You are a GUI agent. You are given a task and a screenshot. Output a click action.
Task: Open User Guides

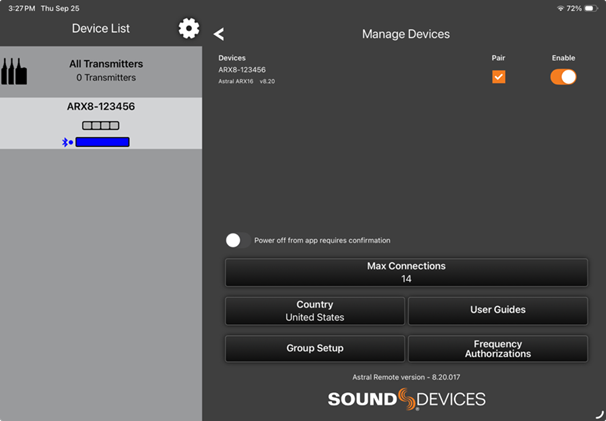point(498,311)
